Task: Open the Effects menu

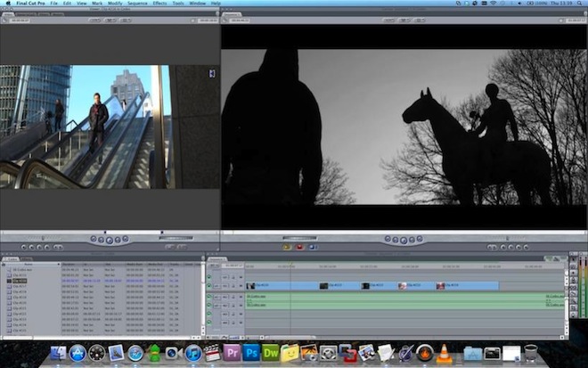Action: point(159,4)
